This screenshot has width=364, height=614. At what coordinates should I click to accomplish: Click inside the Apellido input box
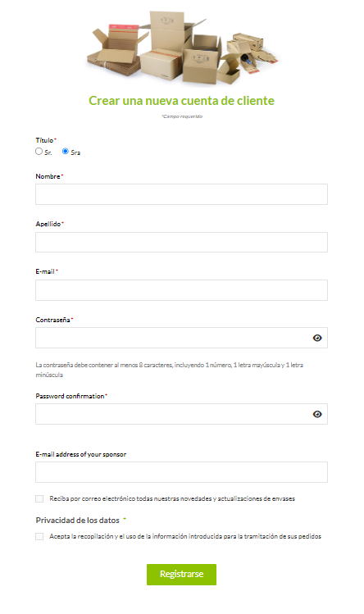point(181,242)
